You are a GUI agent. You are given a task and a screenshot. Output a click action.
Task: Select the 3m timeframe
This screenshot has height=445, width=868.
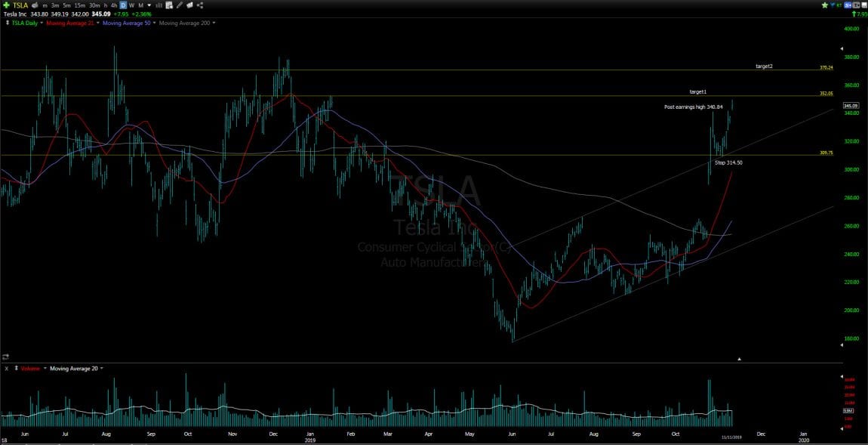[55, 5]
